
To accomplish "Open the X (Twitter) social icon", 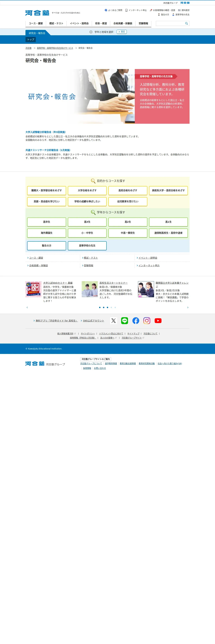I will (113, 320).
